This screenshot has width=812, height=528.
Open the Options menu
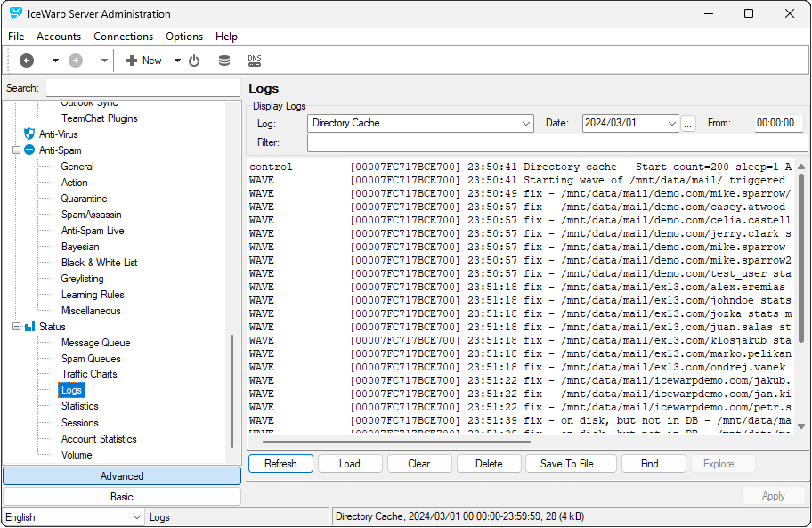tap(184, 37)
